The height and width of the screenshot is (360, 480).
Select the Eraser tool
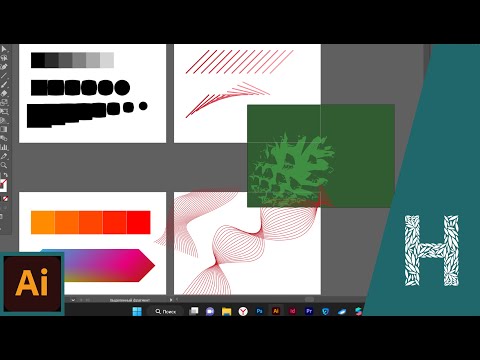pos(4,94)
